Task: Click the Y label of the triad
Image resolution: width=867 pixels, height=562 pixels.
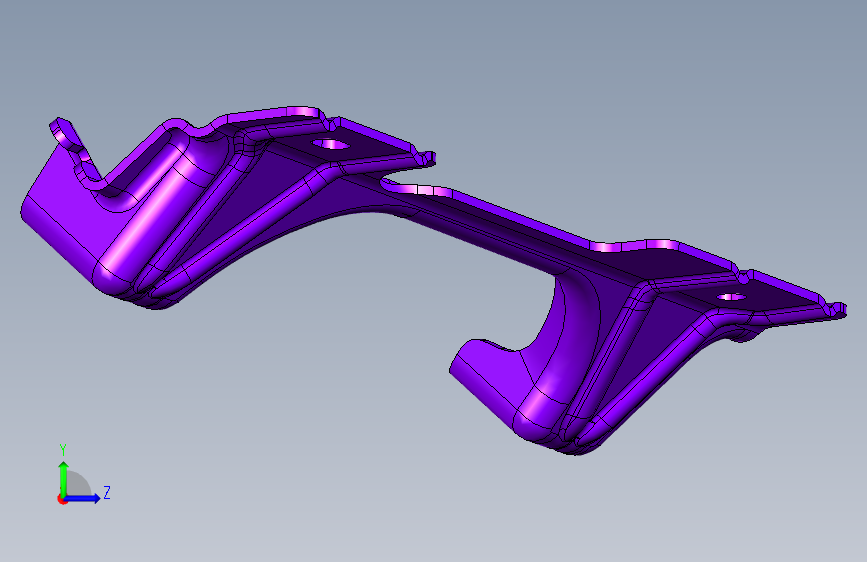Action: (x=63, y=450)
